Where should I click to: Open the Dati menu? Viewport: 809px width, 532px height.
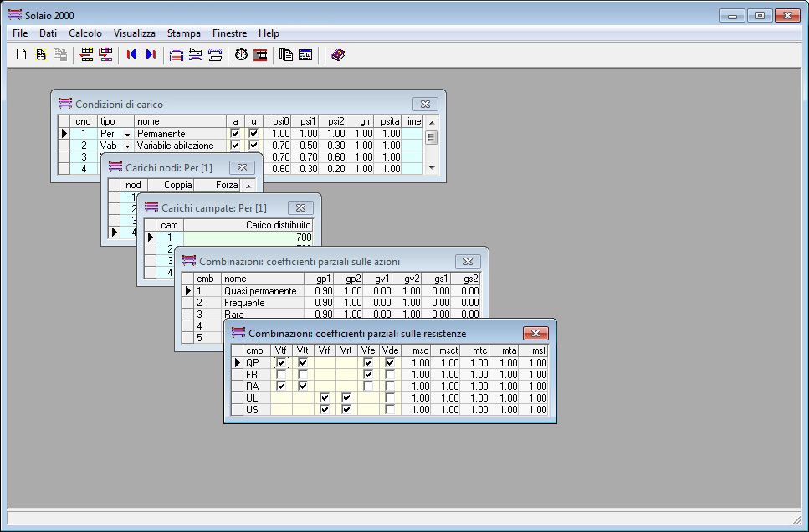[x=48, y=33]
